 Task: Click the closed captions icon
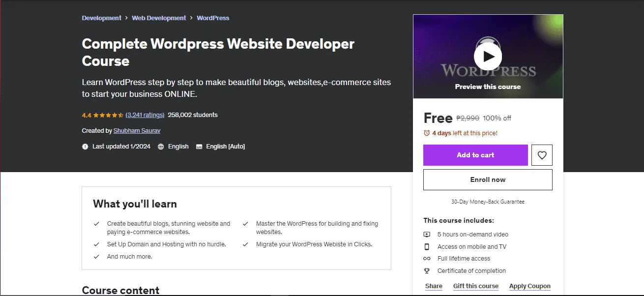click(x=199, y=147)
